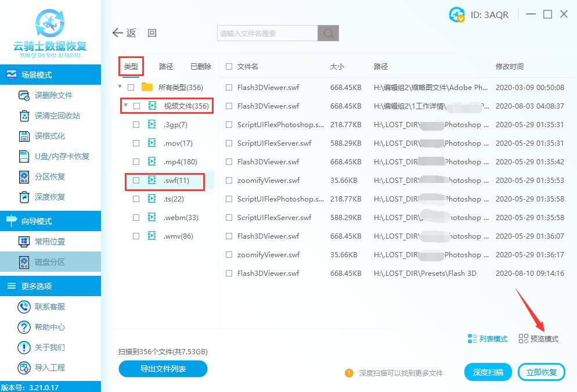Tick the .mov(17) checkbox

click(x=136, y=143)
